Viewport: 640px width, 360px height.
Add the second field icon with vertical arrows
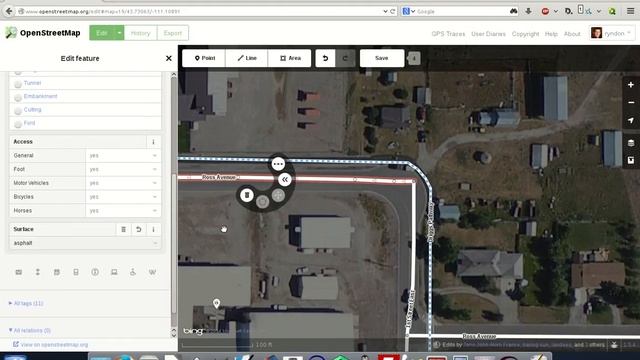pyautogui.click(x=38, y=272)
